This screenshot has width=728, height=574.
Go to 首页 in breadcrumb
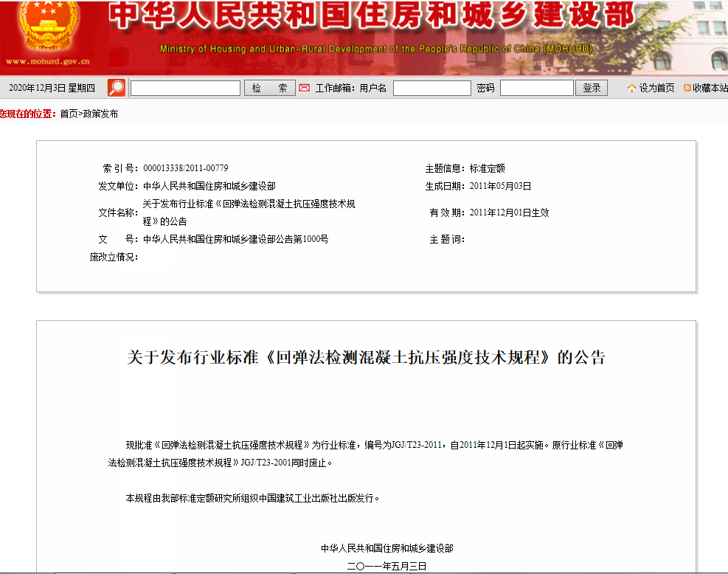pos(69,114)
